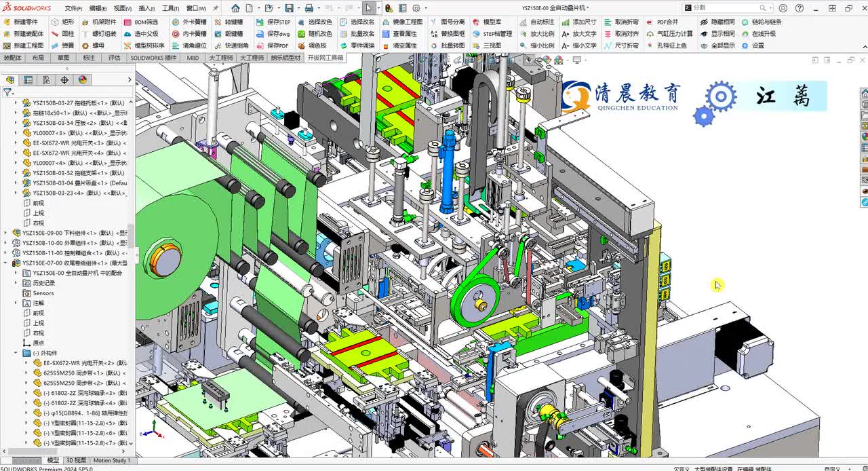Image resolution: width=868 pixels, height=471 pixels.
Task: Open the FeatureManager design tree tab
Action: [x=9, y=79]
